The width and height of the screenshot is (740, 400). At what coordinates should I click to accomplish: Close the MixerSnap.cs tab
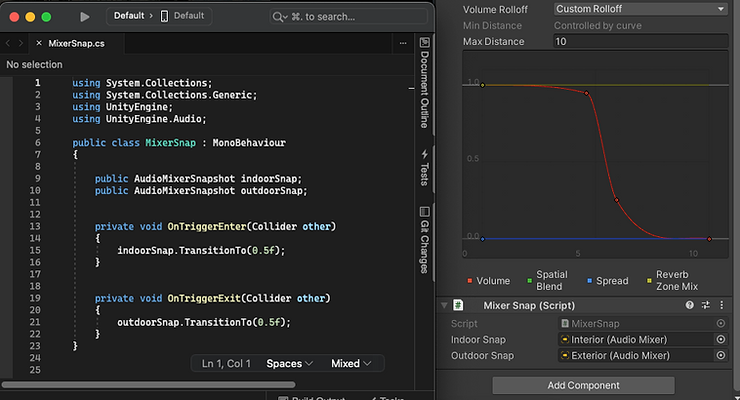[39, 43]
